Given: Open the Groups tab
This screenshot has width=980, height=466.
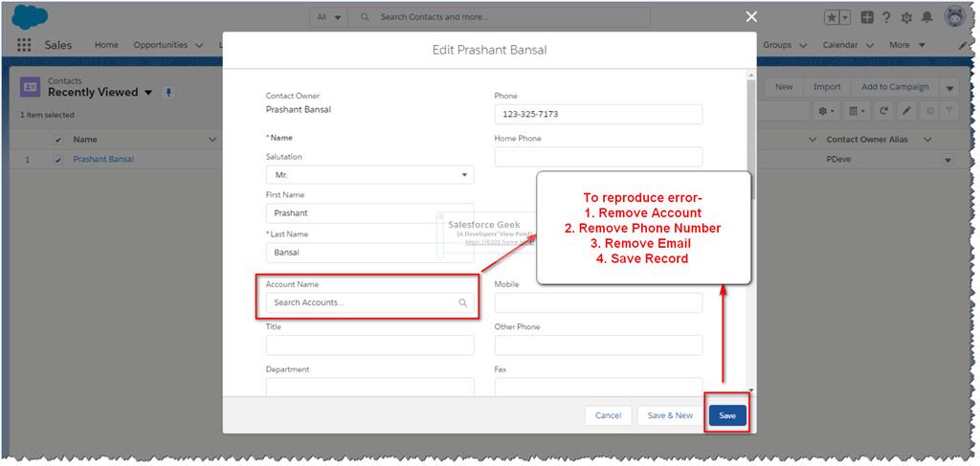Looking at the screenshot, I should click(x=777, y=45).
